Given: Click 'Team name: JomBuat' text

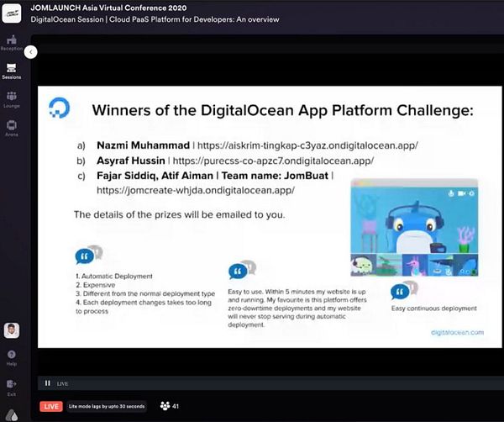Looking at the screenshot, I should point(275,176).
